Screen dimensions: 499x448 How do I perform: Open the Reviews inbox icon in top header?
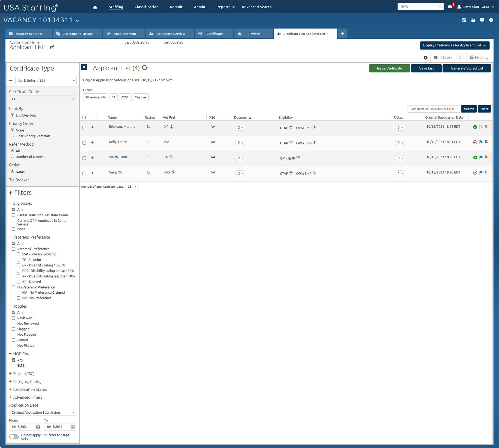coord(473,20)
